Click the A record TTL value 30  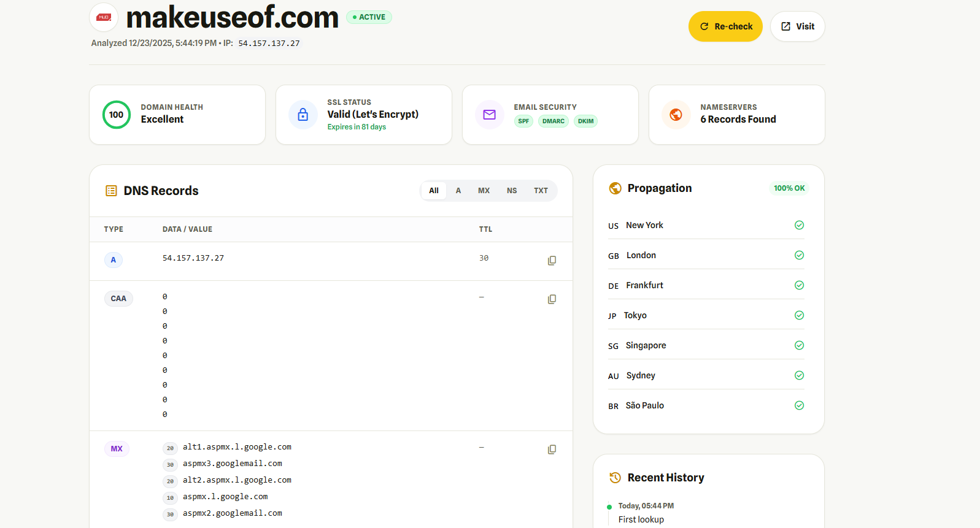click(484, 258)
